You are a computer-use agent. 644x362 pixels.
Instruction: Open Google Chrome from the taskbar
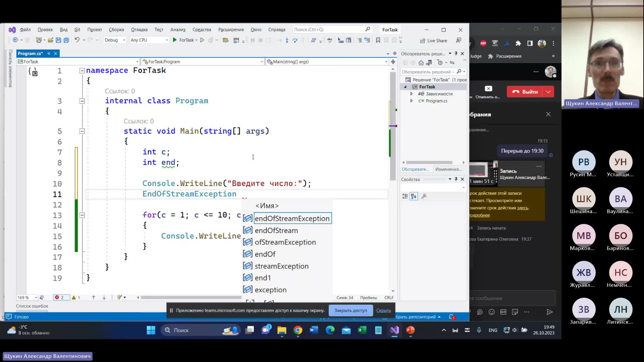pyautogui.click(x=298, y=330)
